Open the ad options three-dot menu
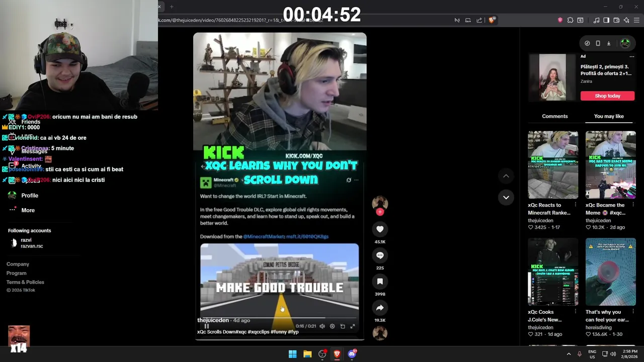644x362 pixels. click(632, 56)
